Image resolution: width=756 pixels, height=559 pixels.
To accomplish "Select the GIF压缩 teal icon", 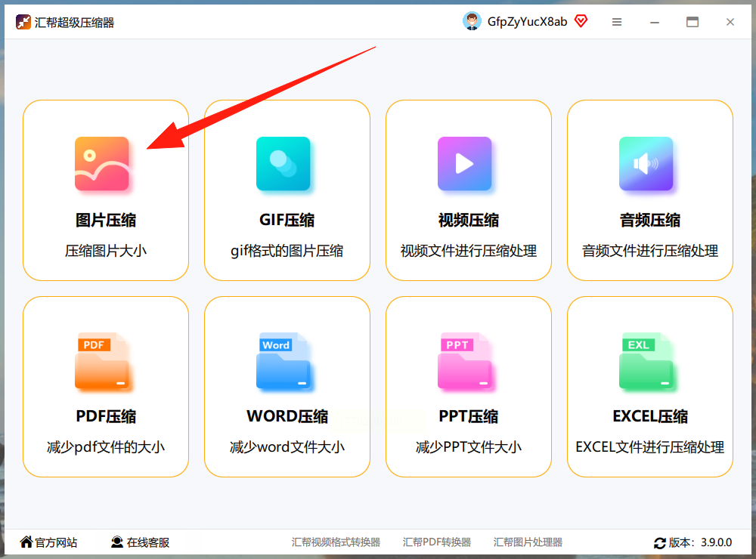I will (283, 164).
